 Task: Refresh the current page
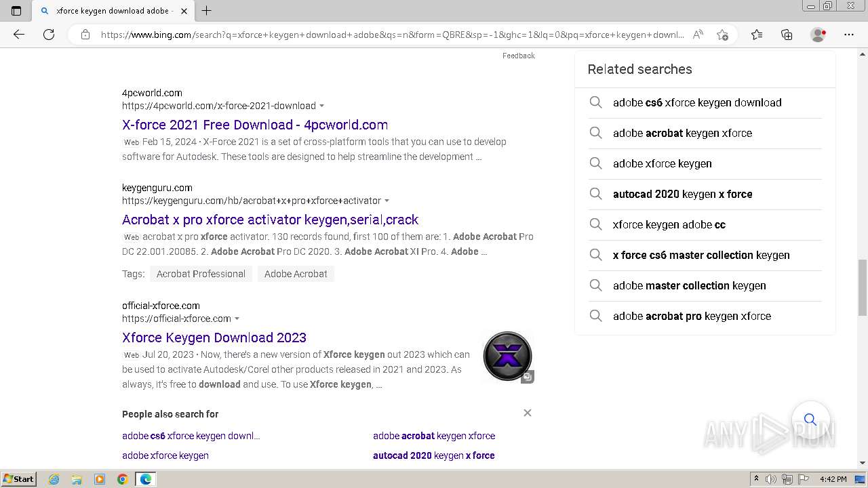(x=49, y=35)
